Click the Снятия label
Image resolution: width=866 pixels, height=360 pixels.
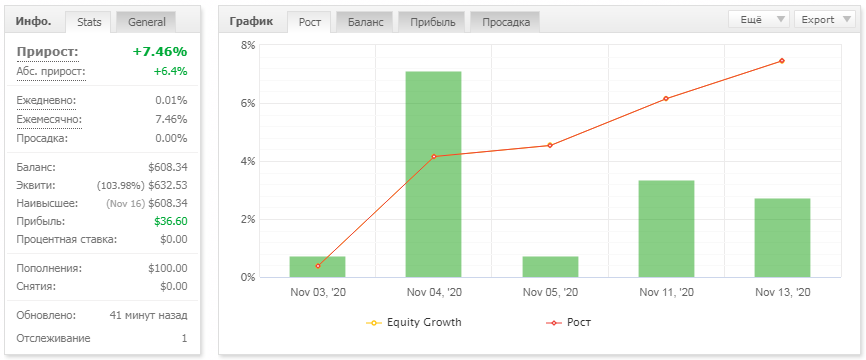click(x=36, y=287)
